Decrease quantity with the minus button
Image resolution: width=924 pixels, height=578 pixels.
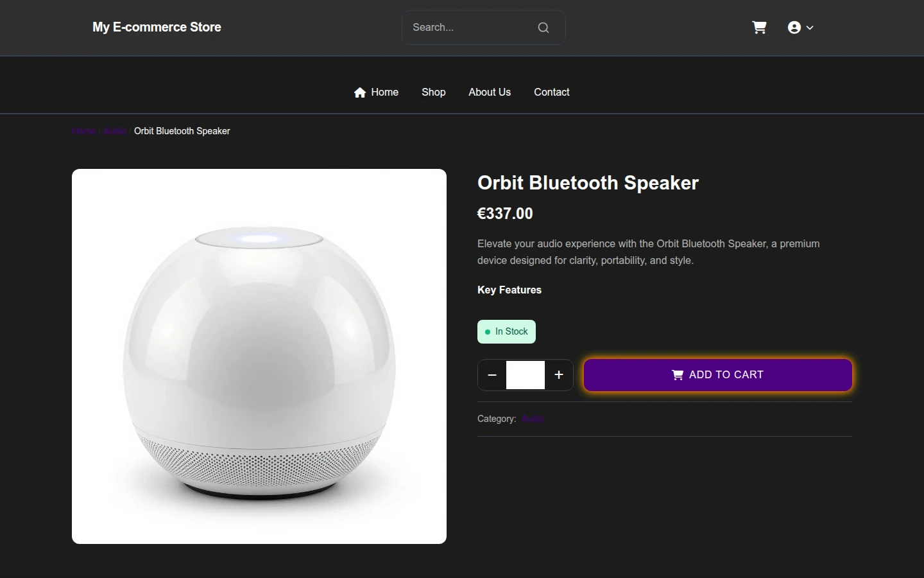tap(492, 375)
